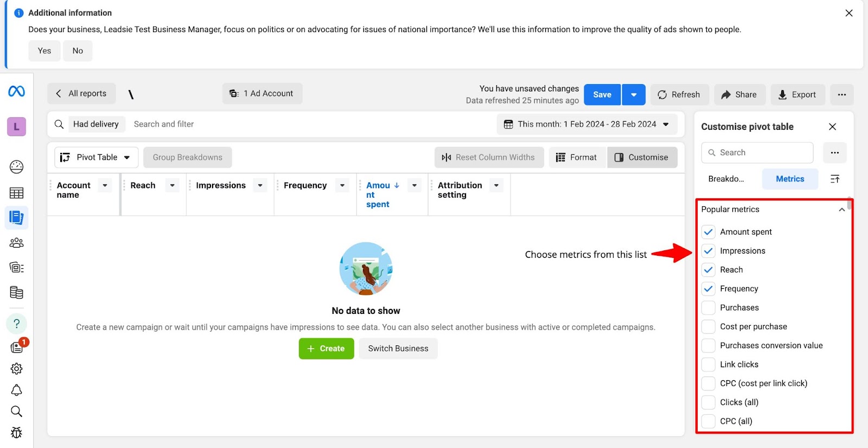The image size is (868, 448).
Task: Open the sidebar search magnifier icon
Action: (x=16, y=412)
